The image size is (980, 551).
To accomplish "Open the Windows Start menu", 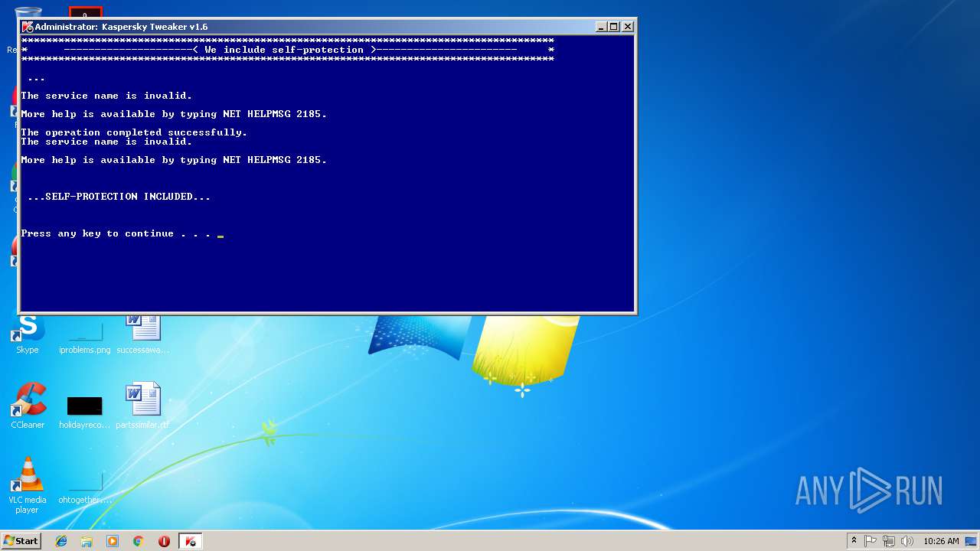I will [21, 540].
